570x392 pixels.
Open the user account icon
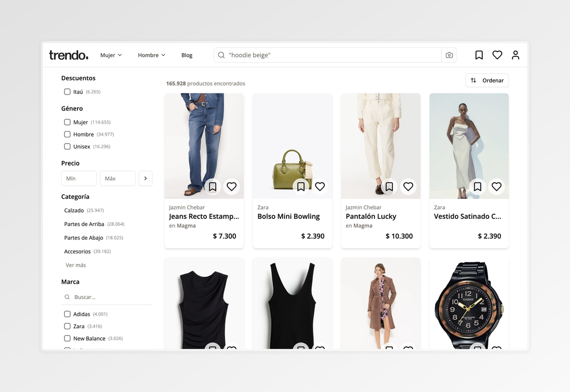[x=515, y=55]
